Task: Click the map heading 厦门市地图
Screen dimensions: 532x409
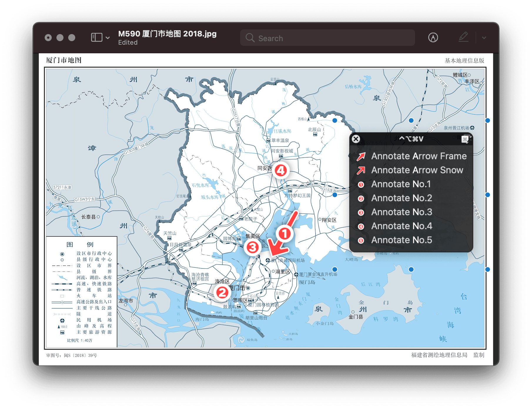Action: point(64,60)
